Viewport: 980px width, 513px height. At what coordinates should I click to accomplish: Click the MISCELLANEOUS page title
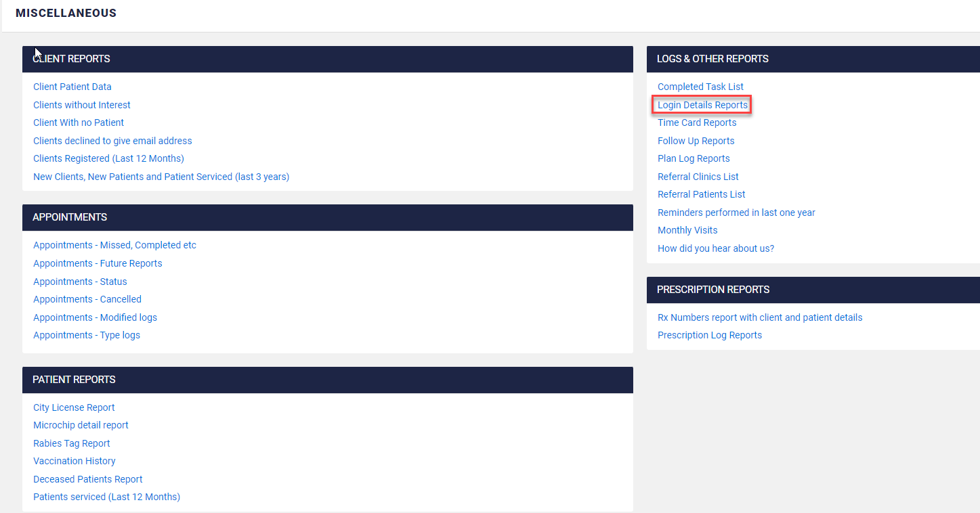click(x=66, y=13)
